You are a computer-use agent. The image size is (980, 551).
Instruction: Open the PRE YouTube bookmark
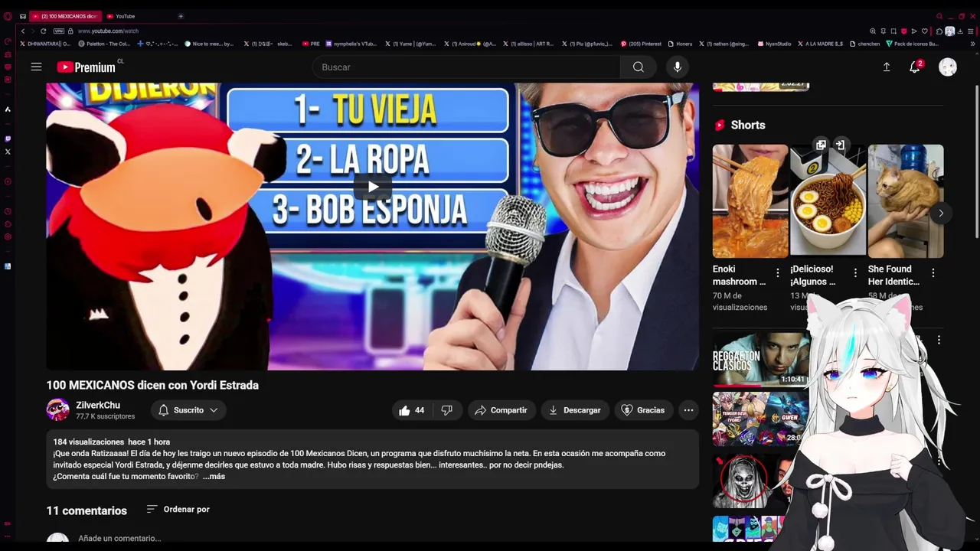(x=311, y=44)
